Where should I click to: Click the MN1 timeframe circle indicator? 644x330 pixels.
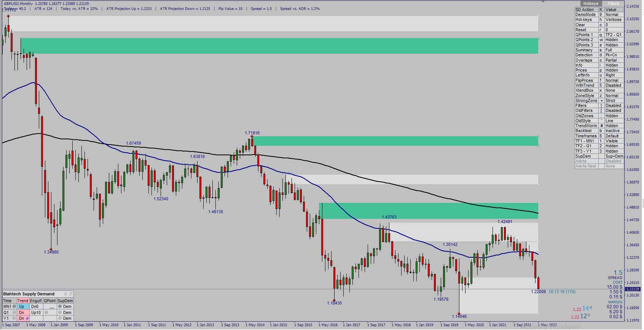pyautogui.click(x=14, y=306)
